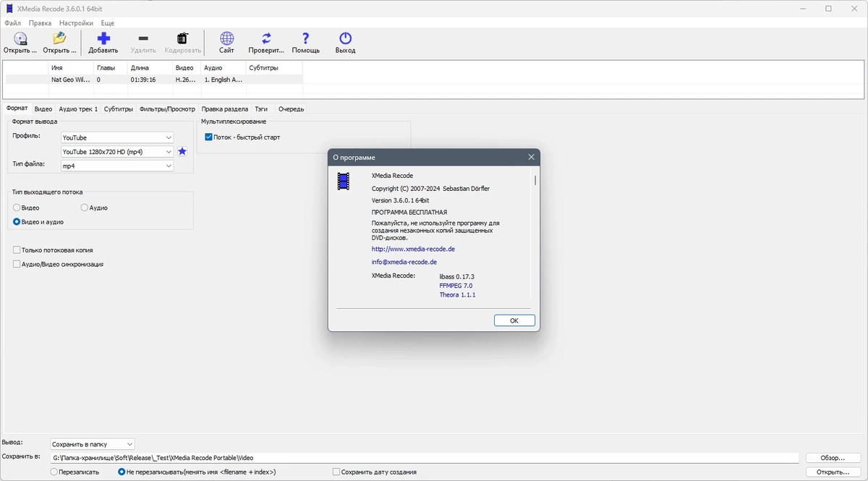Select the Nat Geo Wil... file row
868x481 pixels.
pos(153,80)
